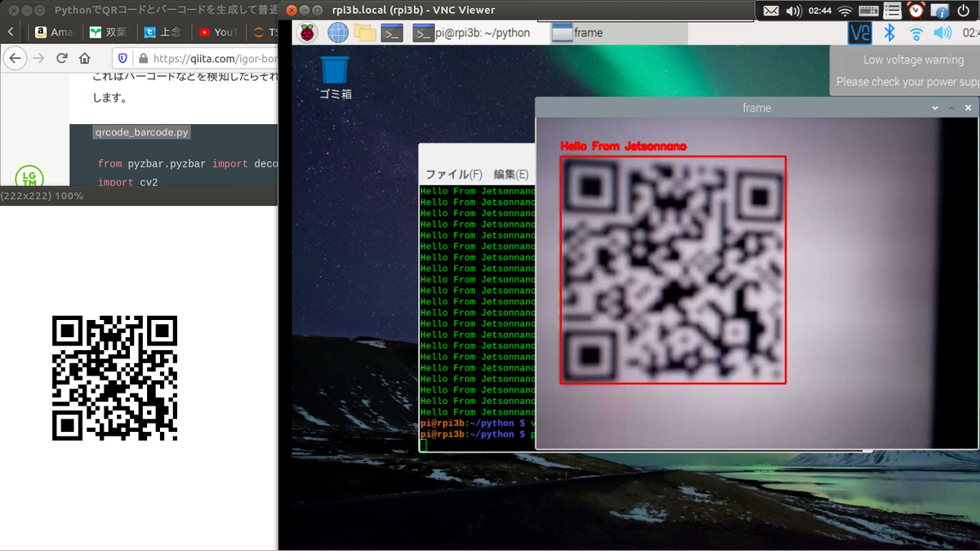Switch to the Amazon browser tab
The image size is (980, 551).
coord(54,33)
